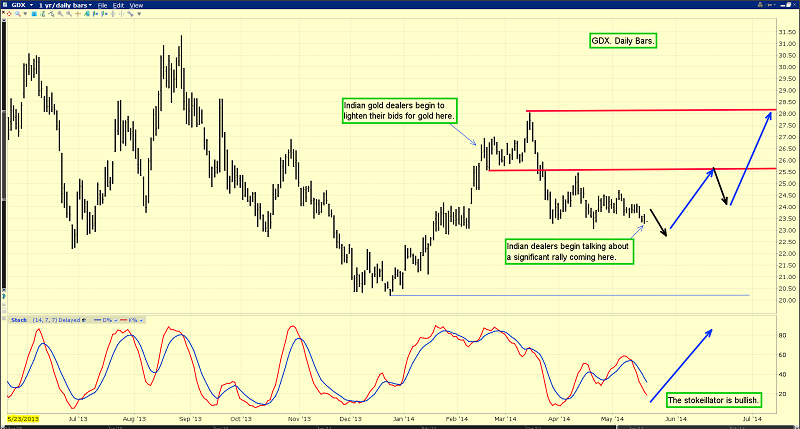
Task: Click the Jul '14 date axis label
Action: [752, 419]
